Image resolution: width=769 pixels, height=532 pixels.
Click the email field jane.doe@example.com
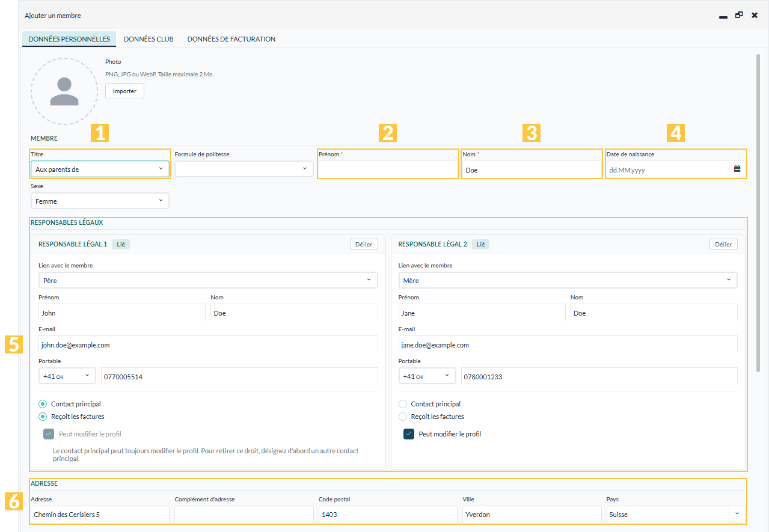coord(568,344)
